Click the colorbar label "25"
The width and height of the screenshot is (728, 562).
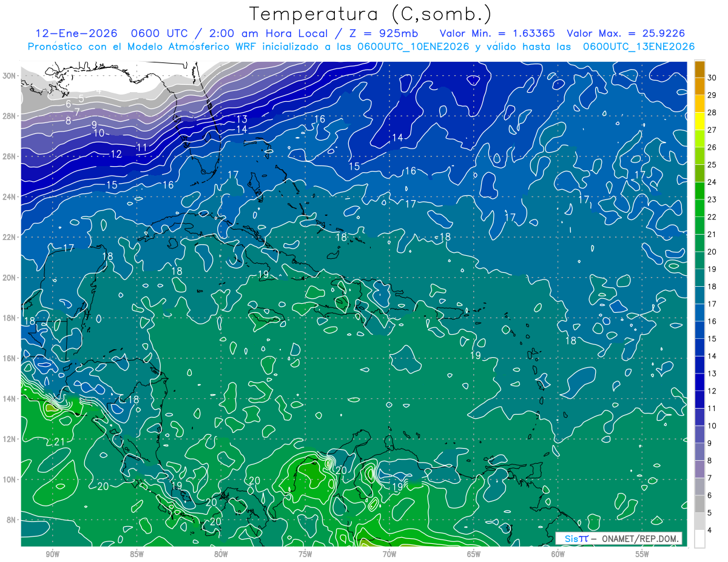pyautogui.click(x=712, y=164)
